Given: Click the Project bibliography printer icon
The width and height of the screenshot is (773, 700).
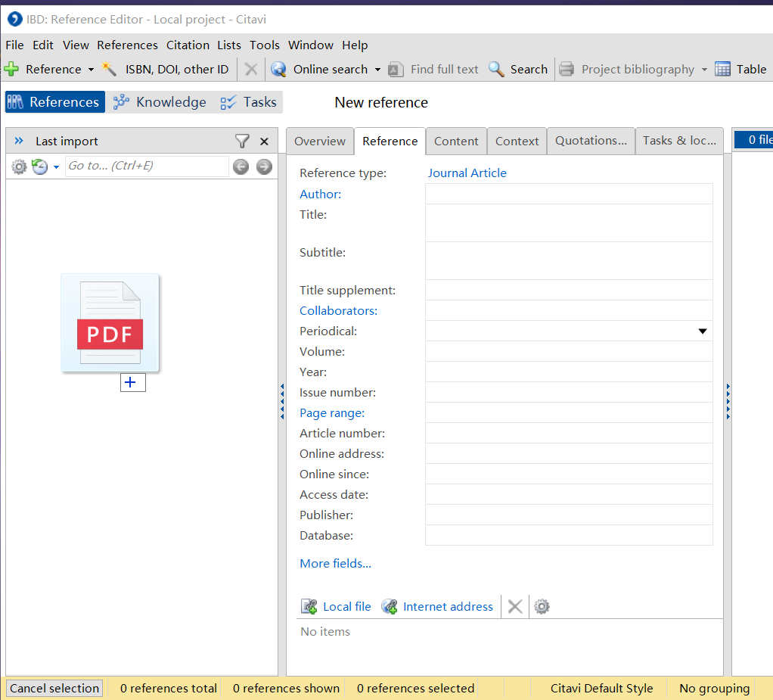Looking at the screenshot, I should [567, 69].
